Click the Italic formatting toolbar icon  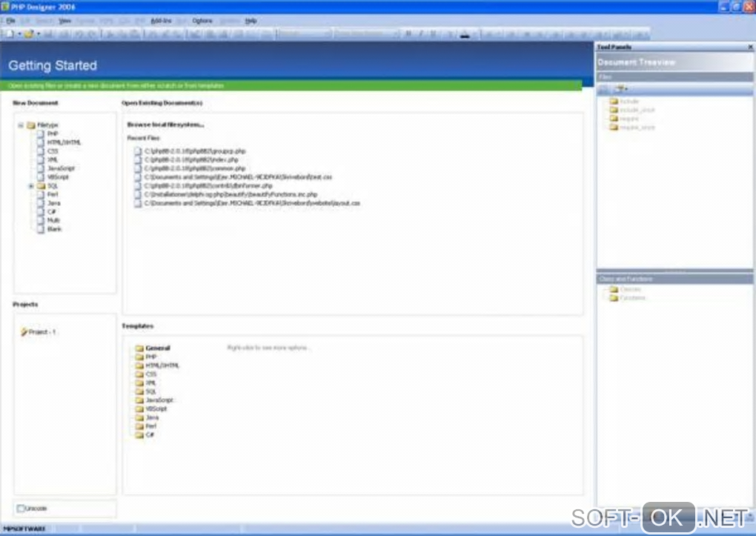pos(421,34)
